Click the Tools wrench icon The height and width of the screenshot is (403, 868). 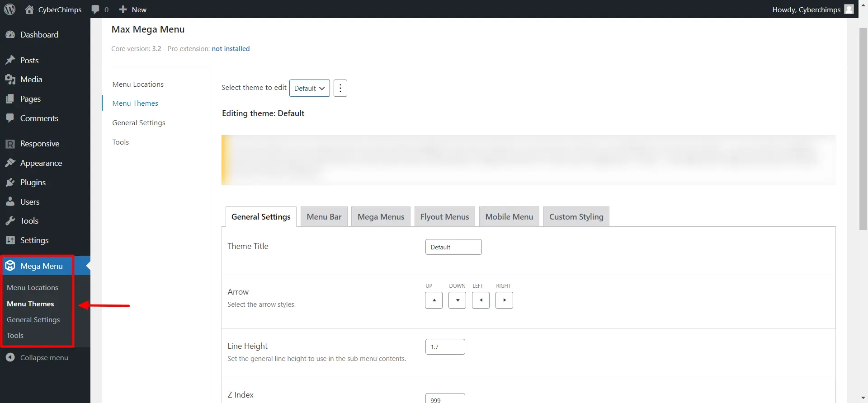10,221
